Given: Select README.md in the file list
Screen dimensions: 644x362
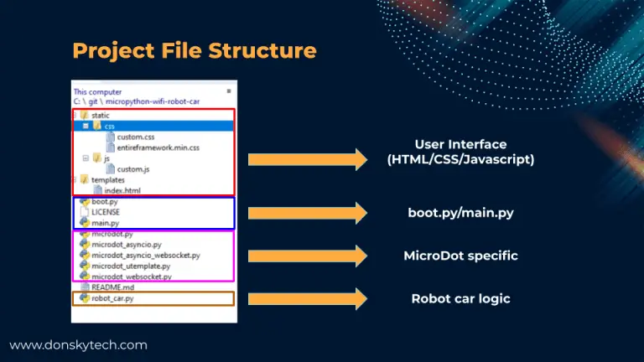Looking at the screenshot, I should pyautogui.click(x=114, y=287).
